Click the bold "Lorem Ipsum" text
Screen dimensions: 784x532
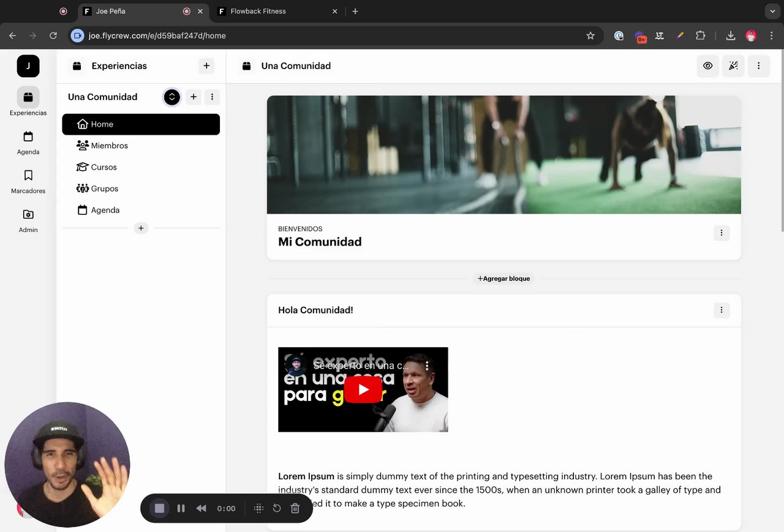pyautogui.click(x=306, y=476)
